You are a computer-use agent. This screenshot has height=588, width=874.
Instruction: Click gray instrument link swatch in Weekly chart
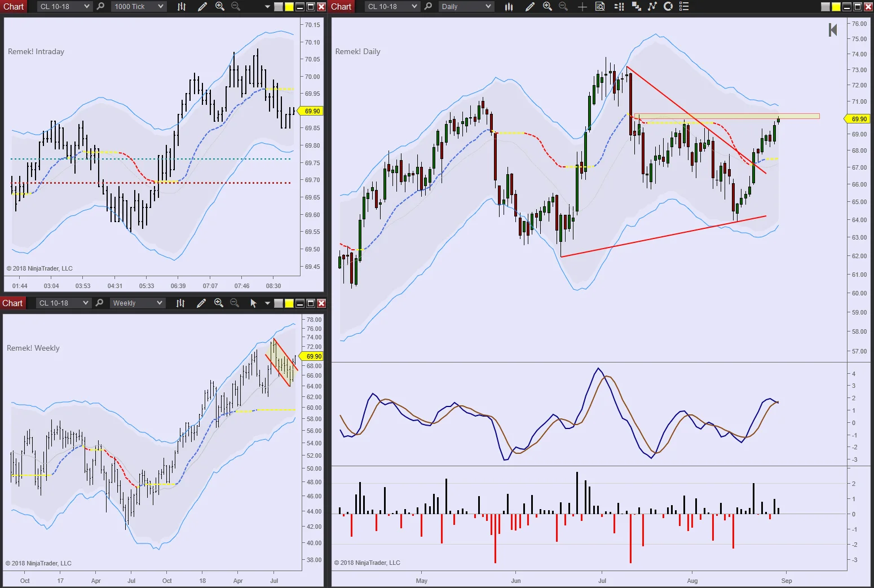point(279,303)
